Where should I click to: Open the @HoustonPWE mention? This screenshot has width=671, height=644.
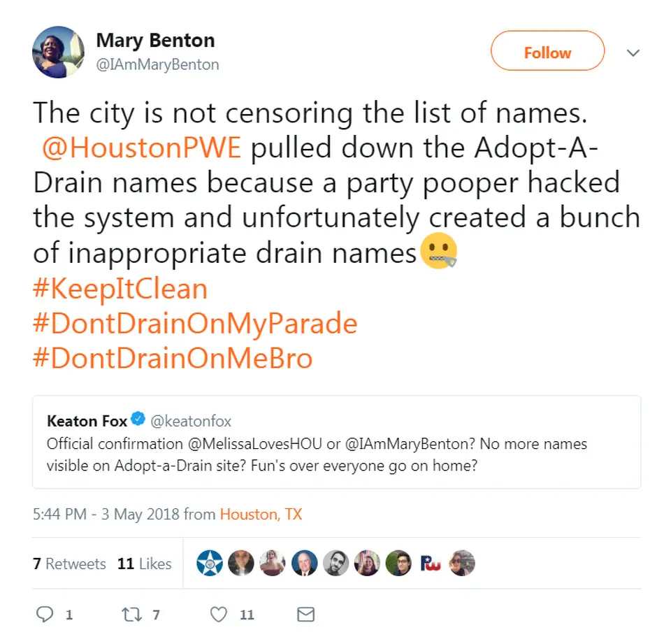141,148
